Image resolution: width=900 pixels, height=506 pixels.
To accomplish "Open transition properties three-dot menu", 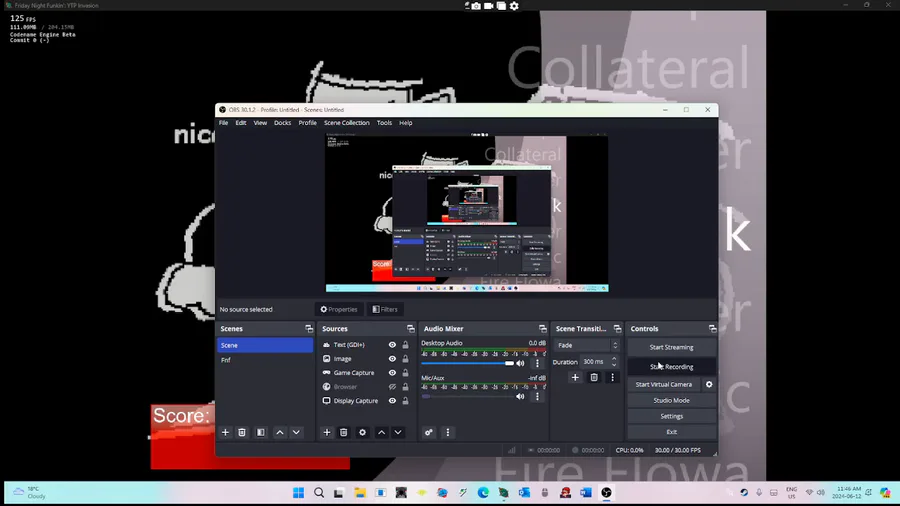I will [x=612, y=377].
